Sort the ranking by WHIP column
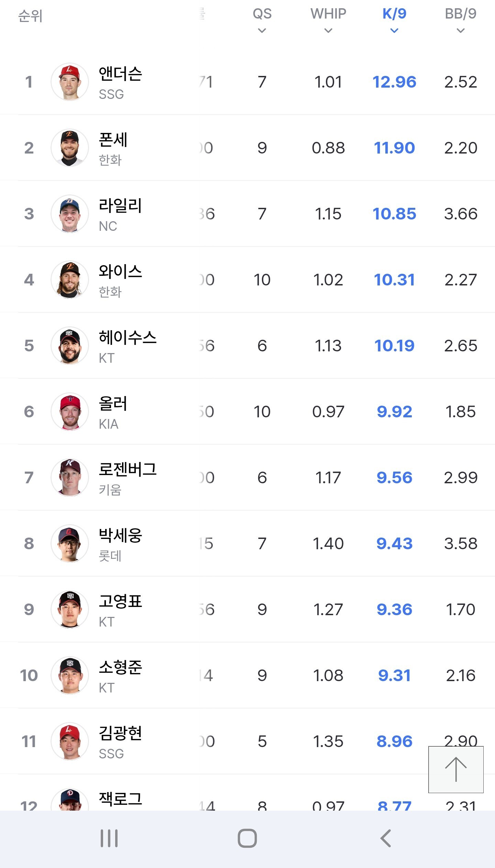 point(328,20)
